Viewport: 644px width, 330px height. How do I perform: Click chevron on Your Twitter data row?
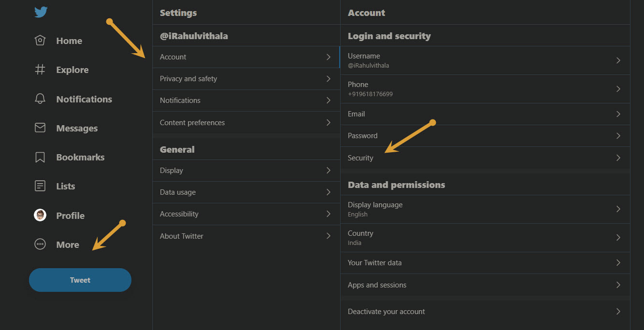click(618, 263)
